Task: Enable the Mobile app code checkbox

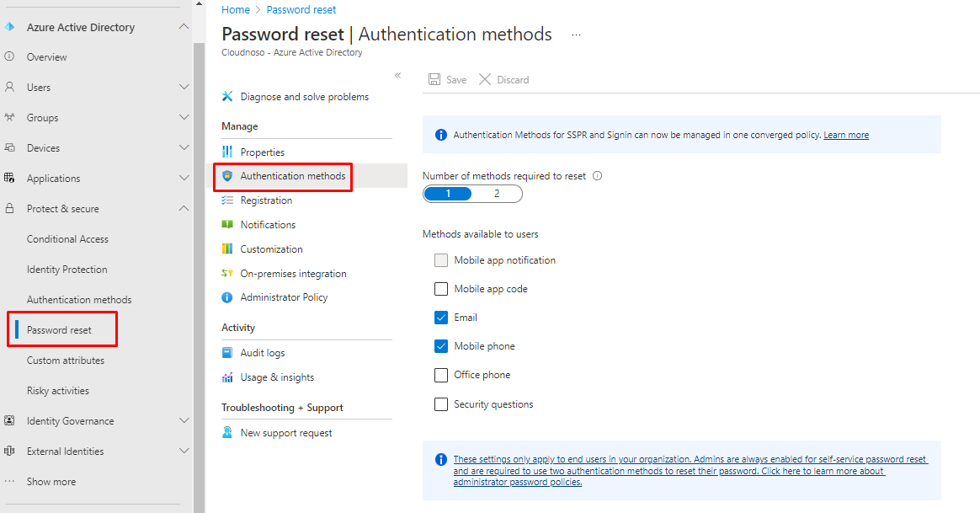Action: point(441,289)
